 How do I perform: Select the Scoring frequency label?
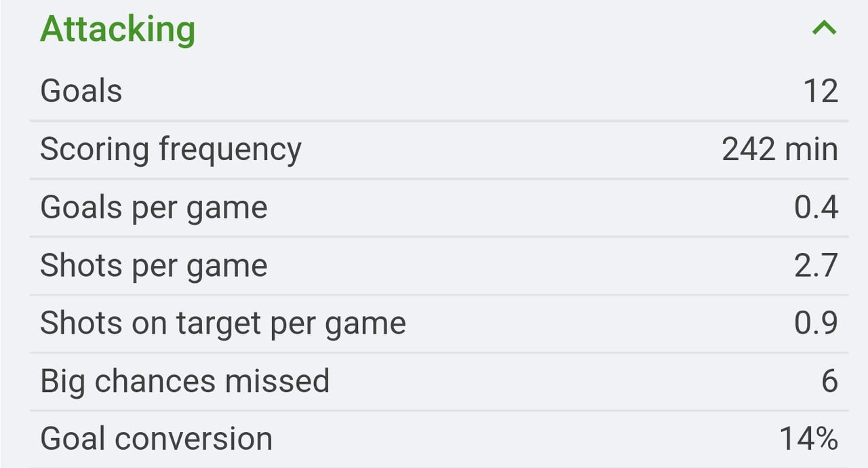pyautogui.click(x=171, y=149)
